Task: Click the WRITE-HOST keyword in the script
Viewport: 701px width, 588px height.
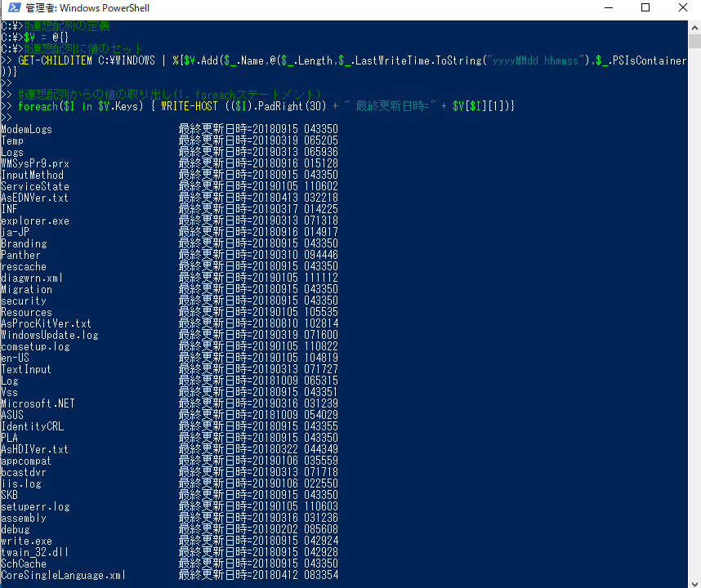Action: [x=189, y=105]
